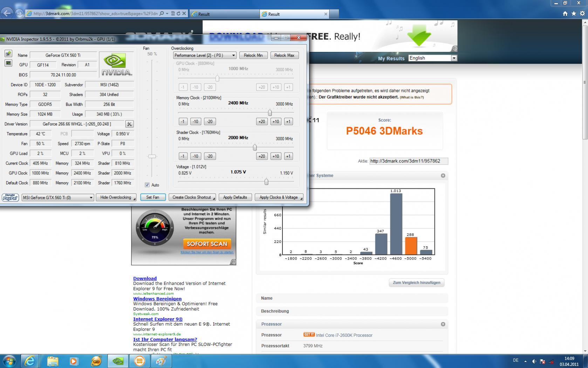Open address bar history dropdown arrow

(x=167, y=14)
